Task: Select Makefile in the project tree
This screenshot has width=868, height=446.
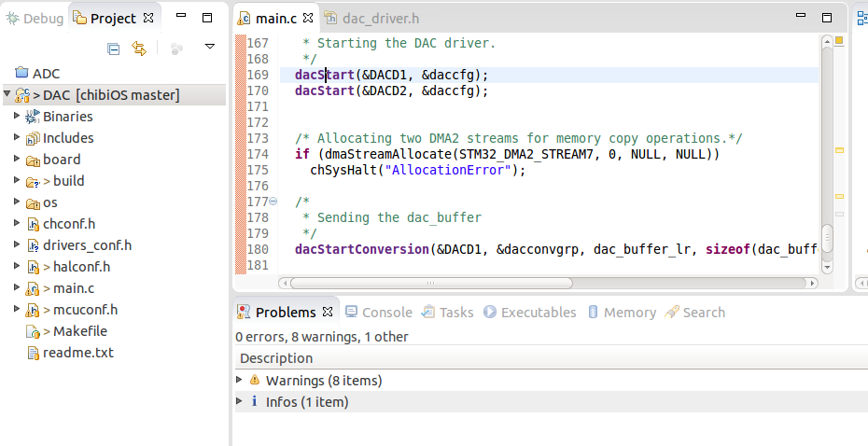Action: [x=80, y=331]
